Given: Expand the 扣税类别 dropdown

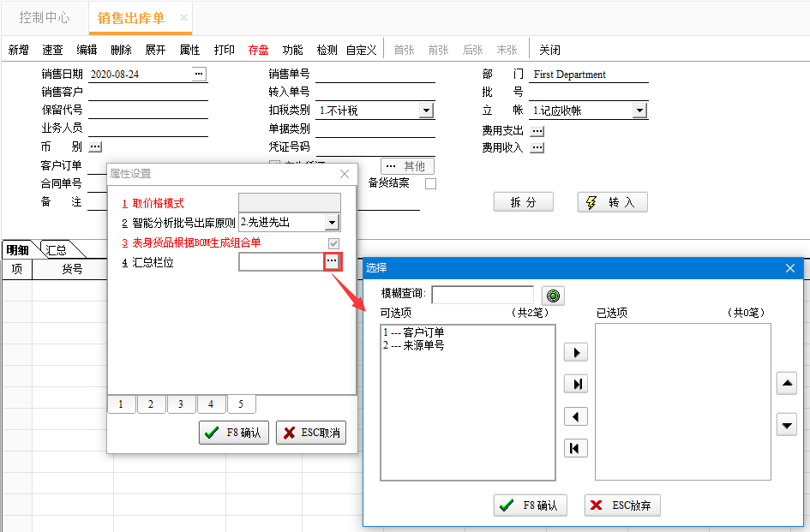Looking at the screenshot, I should pos(426,110).
